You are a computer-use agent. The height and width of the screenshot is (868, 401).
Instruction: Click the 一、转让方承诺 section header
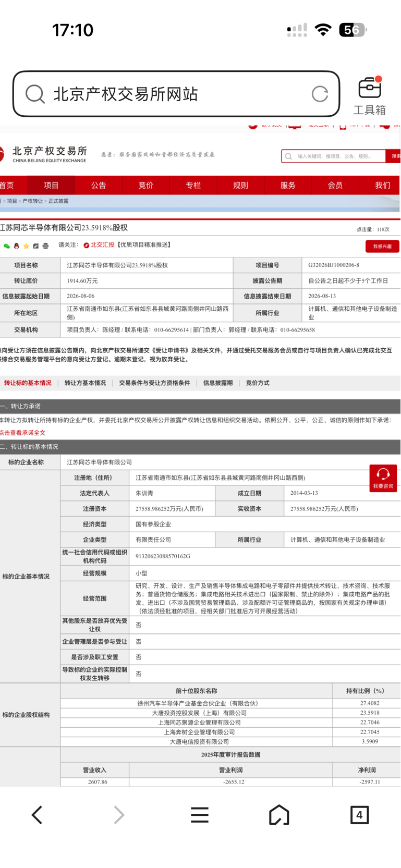pyautogui.click(x=200, y=406)
